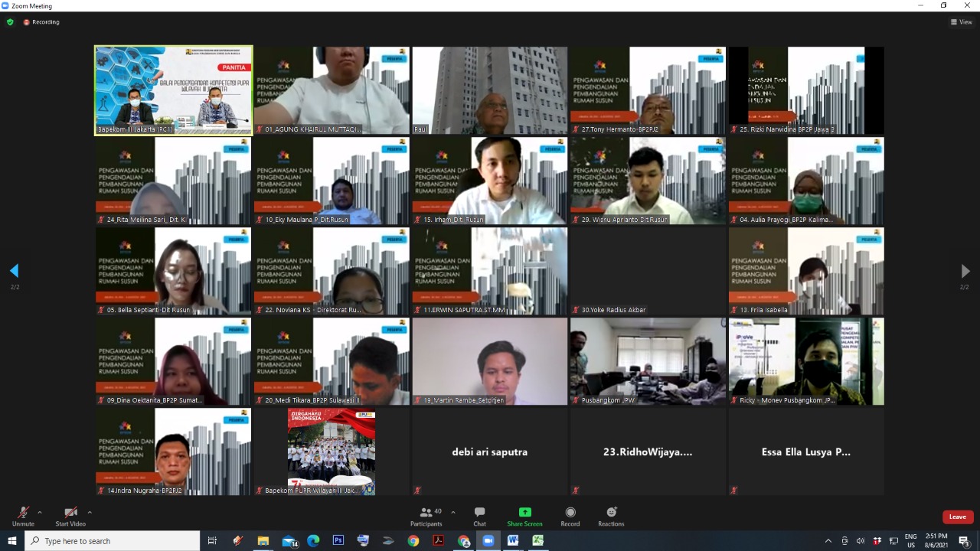Select 27.Tony Hermanto BP2PJ2 video tile

coord(648,90)
